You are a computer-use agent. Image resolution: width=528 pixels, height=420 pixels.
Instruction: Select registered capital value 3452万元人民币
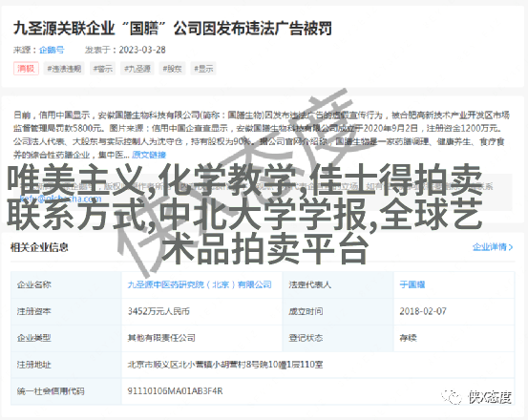tap(158, 311)
